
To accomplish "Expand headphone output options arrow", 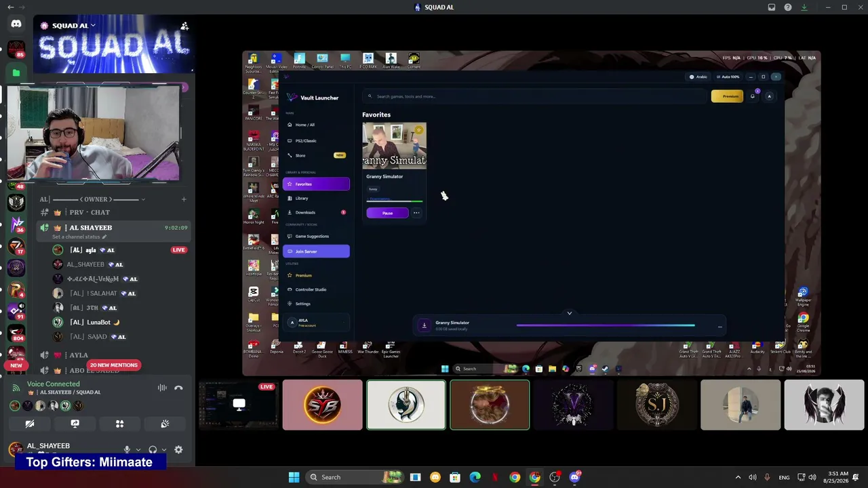I will (x=163, y=449).
